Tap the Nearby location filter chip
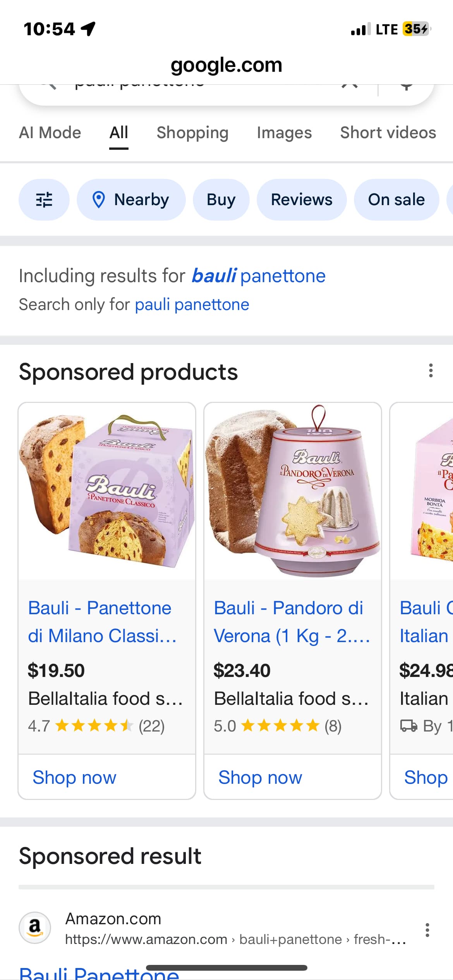 (x=131, y=200)
